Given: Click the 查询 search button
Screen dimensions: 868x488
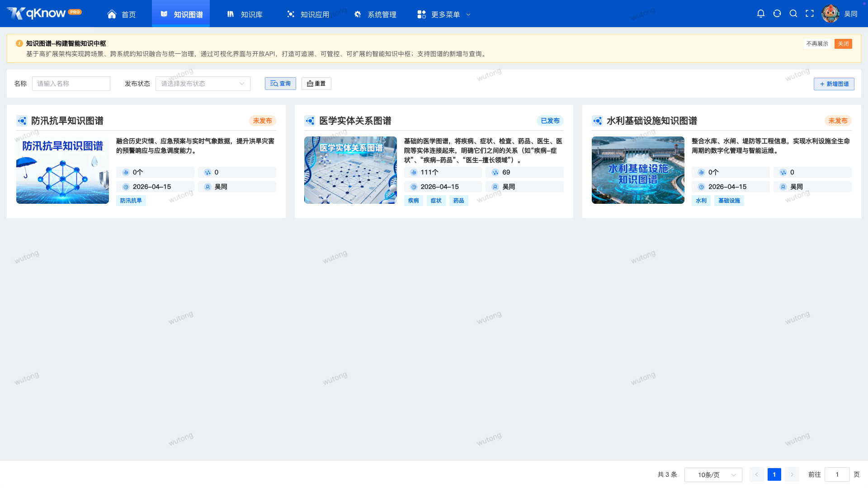Looking at the screenshot, I should coord(280,84).
